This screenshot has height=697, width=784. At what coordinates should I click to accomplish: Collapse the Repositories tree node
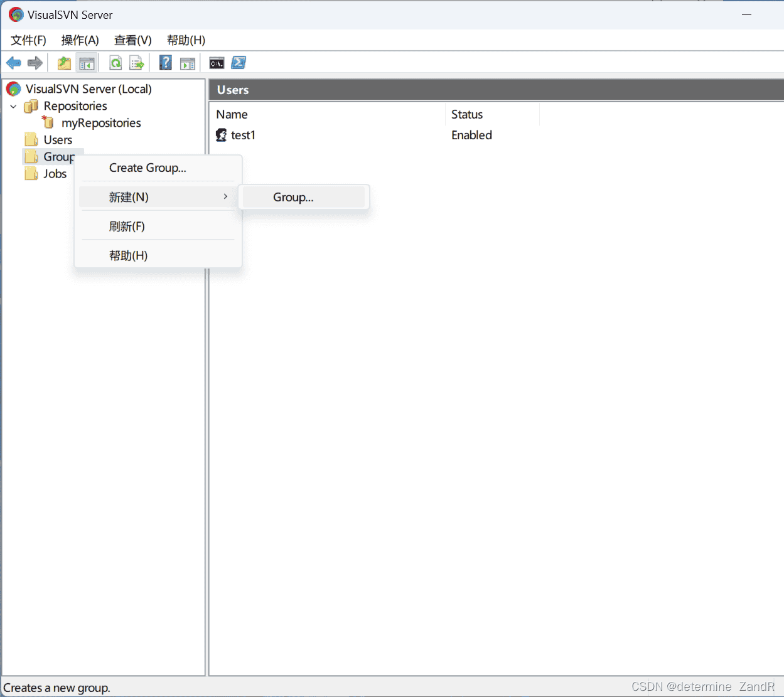(x=13, y=106)
